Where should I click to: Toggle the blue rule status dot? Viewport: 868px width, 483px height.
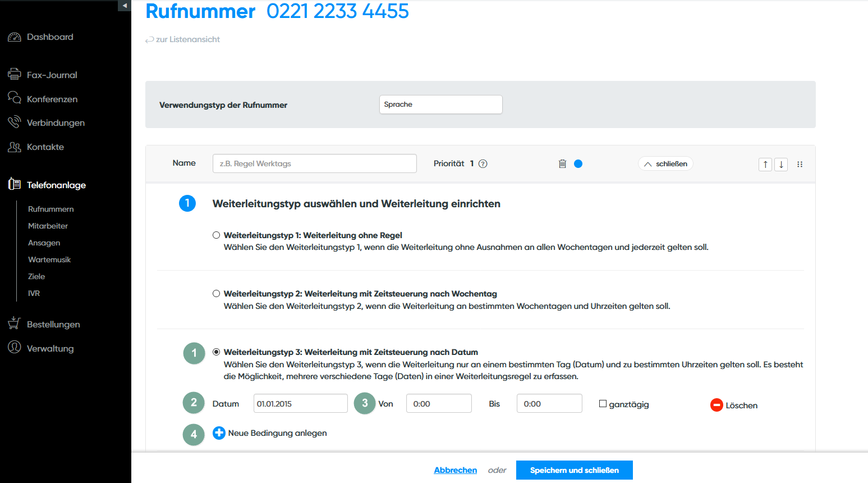point(578,164)
